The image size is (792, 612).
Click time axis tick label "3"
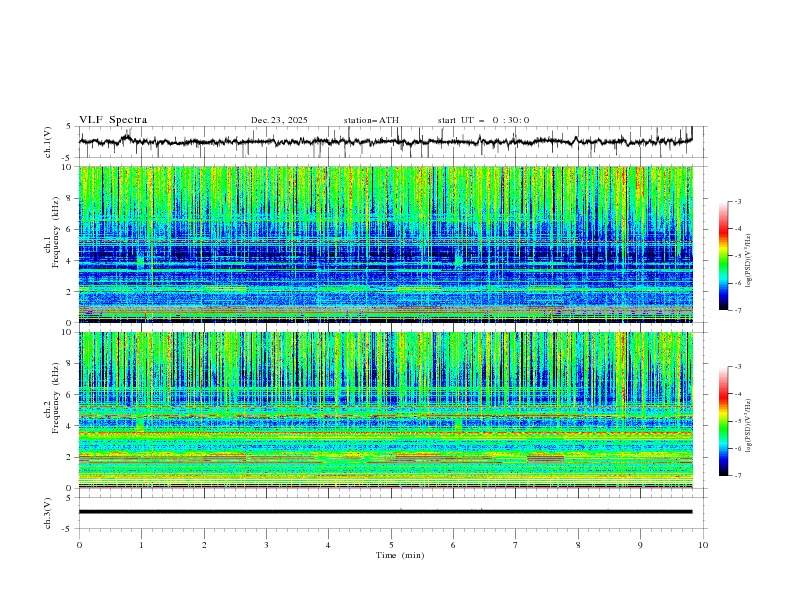[266, 545]
